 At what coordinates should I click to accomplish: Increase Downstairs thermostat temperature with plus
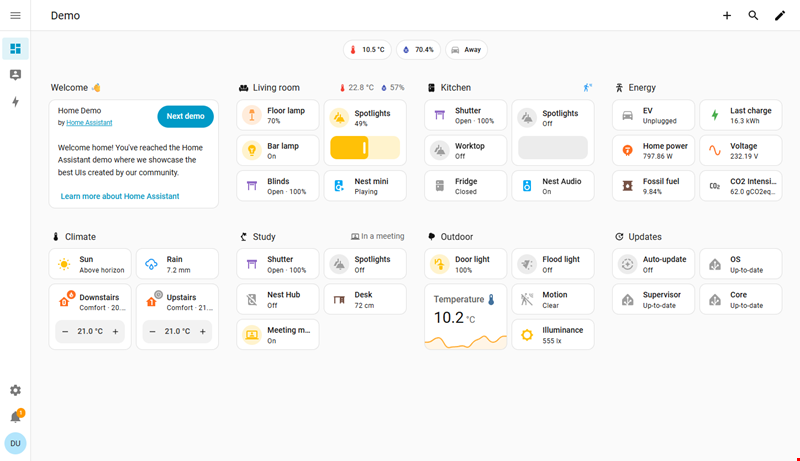pyautogui.click(x=115, y=331)
